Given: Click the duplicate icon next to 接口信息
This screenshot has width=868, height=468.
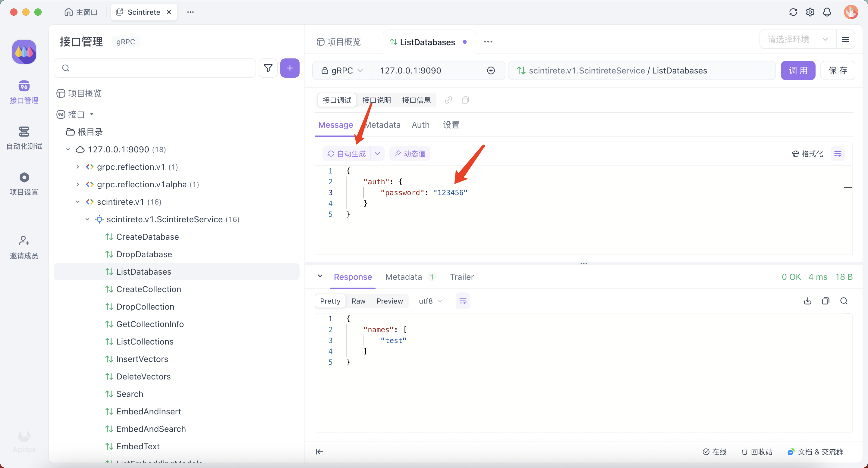Looking at the screenshot, I should coord(465,100).
